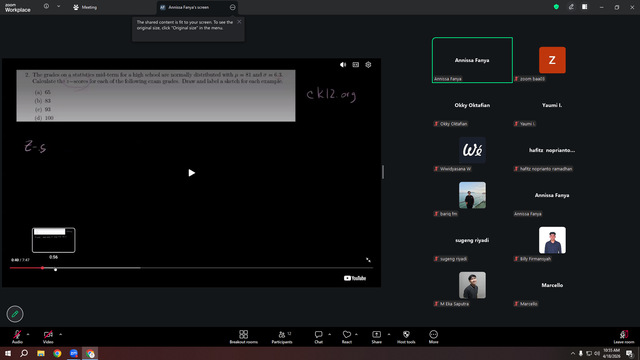Click panel divider handle beside shared screen
This screenshot has height=360, width=640.
click(383, 172)
